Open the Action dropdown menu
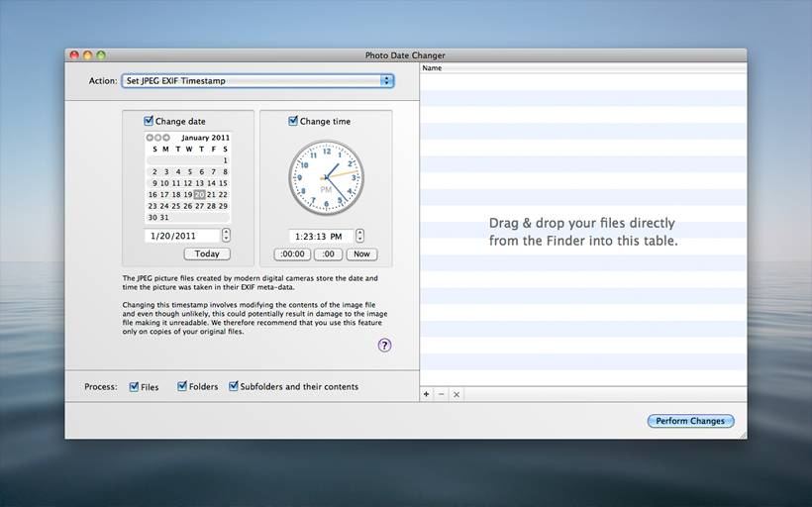The width and height of the screenshot is (812, 507). tap(257, 81)
